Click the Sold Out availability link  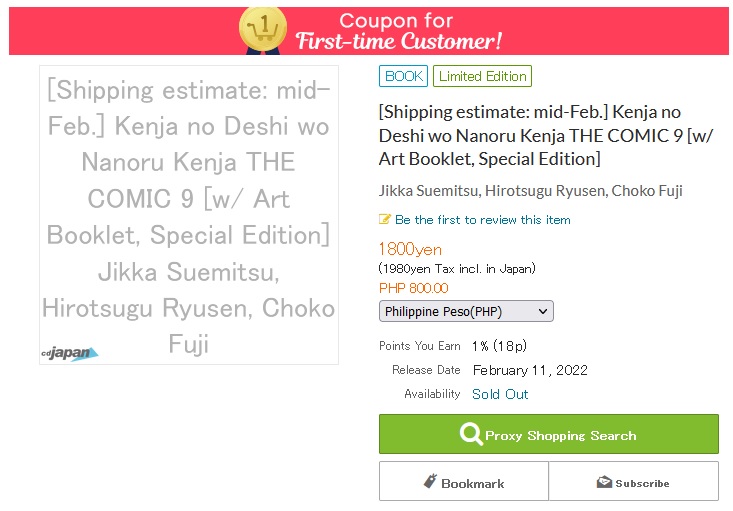[500, 394]
